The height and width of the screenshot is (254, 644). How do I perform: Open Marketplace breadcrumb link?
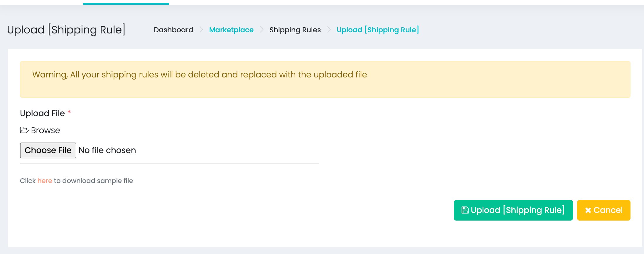[x=231, y=30]
